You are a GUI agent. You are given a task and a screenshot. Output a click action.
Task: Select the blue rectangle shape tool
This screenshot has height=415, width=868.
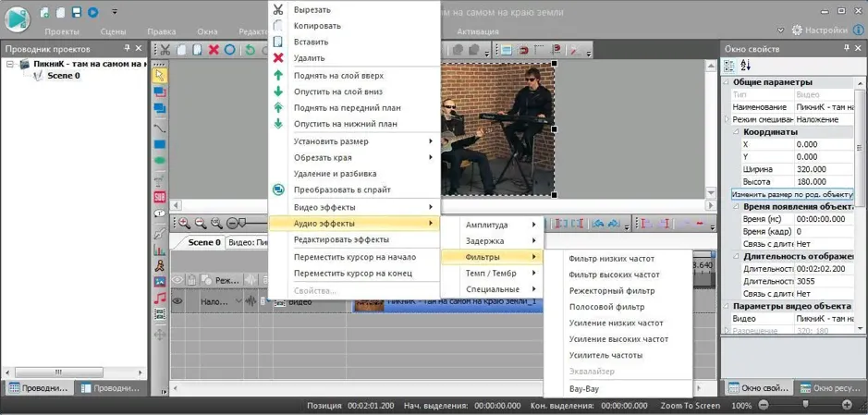(x=159, y=144)
